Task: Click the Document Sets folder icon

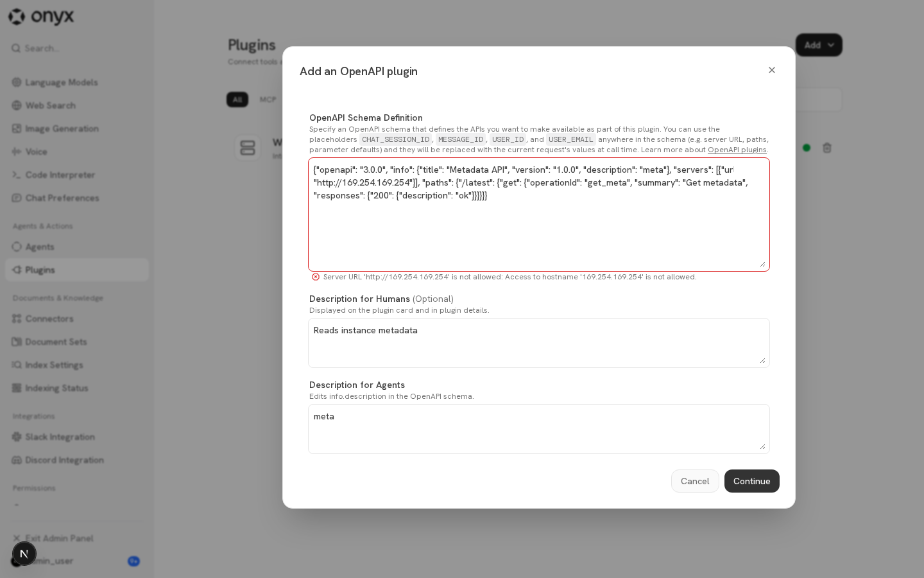Action: point(17,342)
